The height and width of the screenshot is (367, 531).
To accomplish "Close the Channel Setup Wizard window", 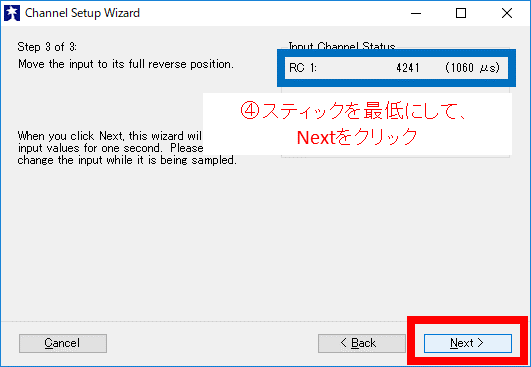I will click(x=507, y=13).
